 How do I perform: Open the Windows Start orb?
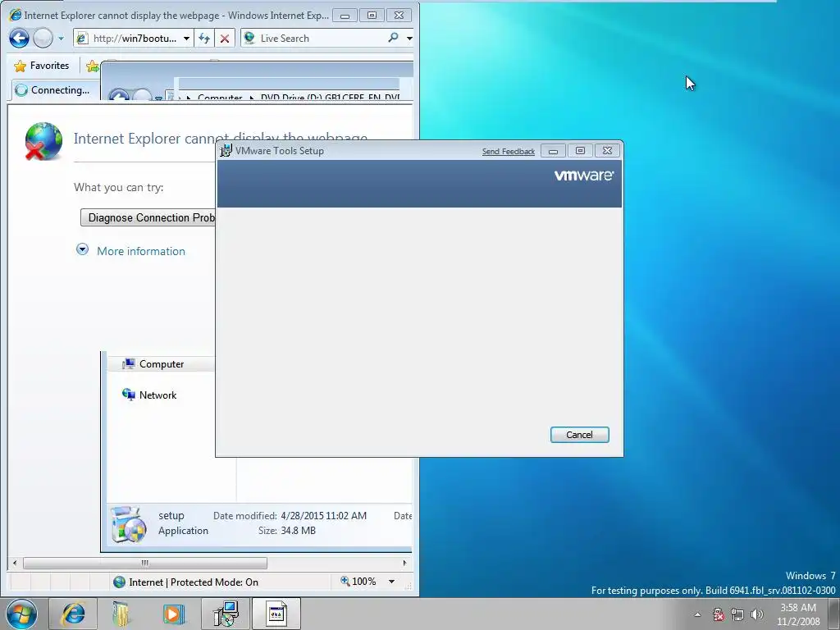pyautogui.click(x=22, y=614)
